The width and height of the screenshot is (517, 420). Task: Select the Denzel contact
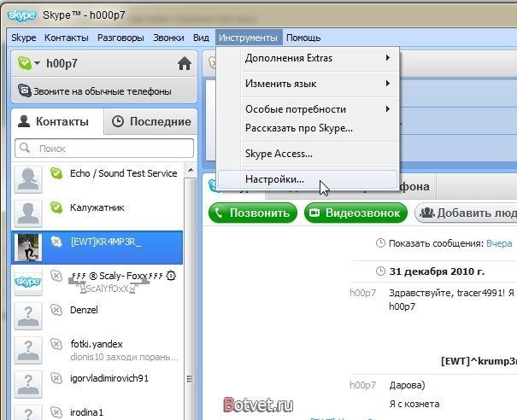coord(97,316)
